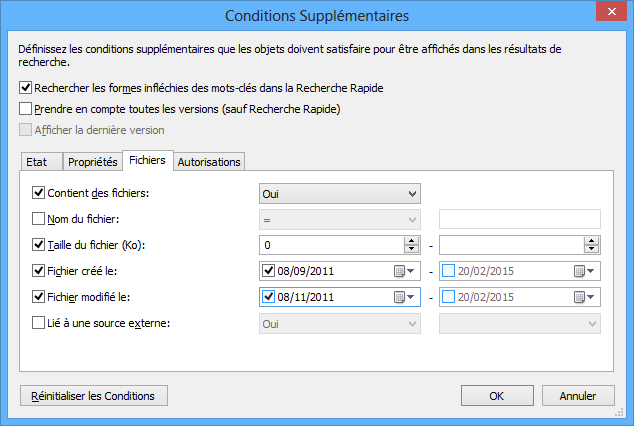Enable the 'Fichier modifié le' end date checkbox
The width and height of the screenshot is (634, 426).
pyautogui.click(x=449, y=296)
